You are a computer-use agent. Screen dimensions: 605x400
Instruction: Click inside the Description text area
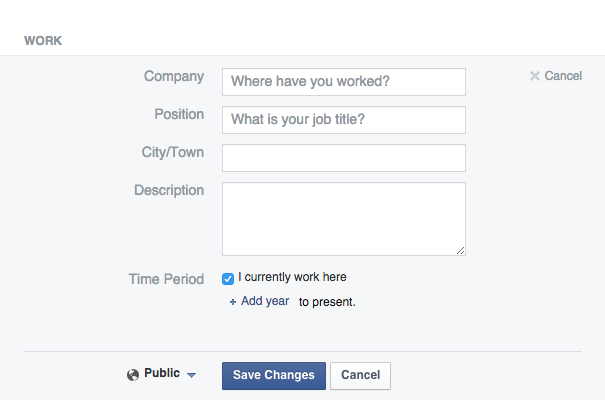344,219
